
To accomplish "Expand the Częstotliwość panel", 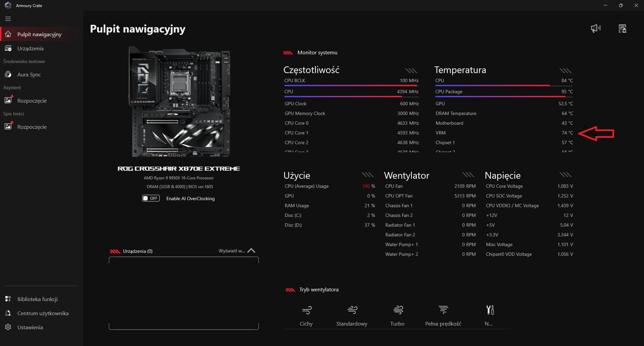I will coord(411,70).
